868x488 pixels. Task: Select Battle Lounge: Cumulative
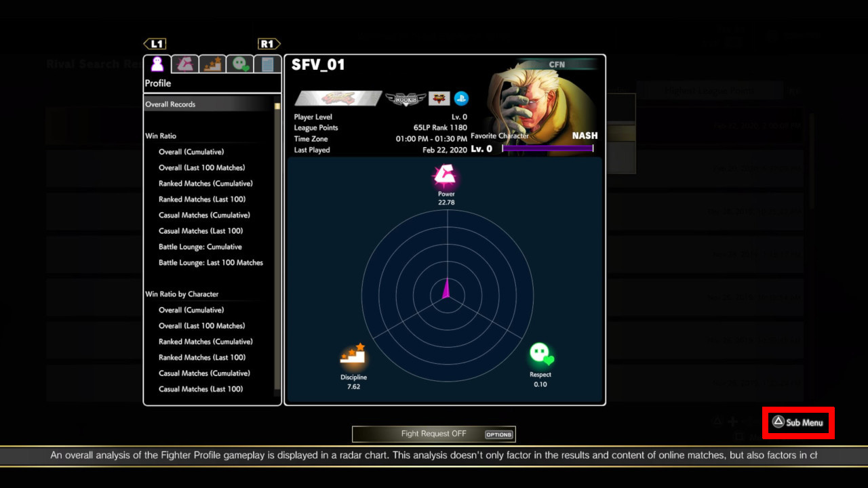(200, 247)
